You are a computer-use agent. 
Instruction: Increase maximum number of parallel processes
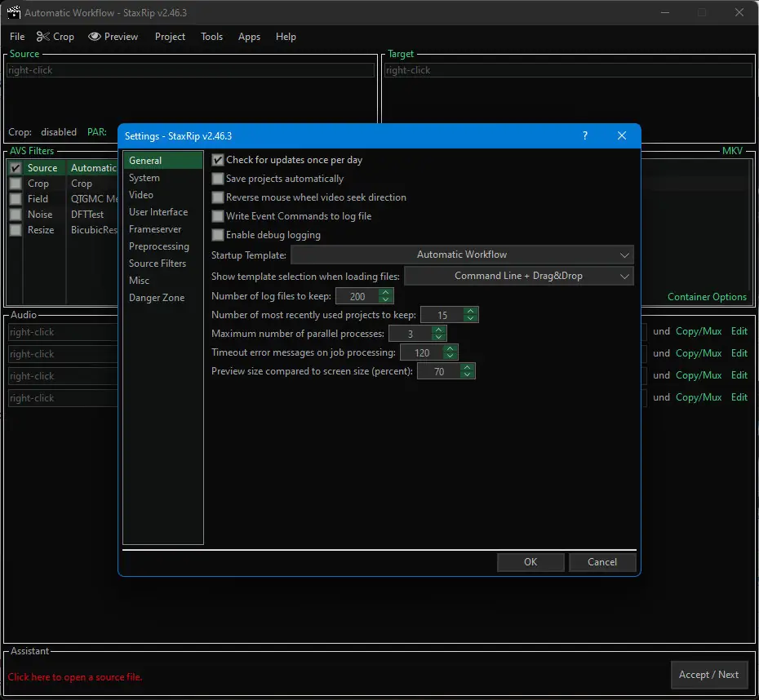tap(438, 330)
